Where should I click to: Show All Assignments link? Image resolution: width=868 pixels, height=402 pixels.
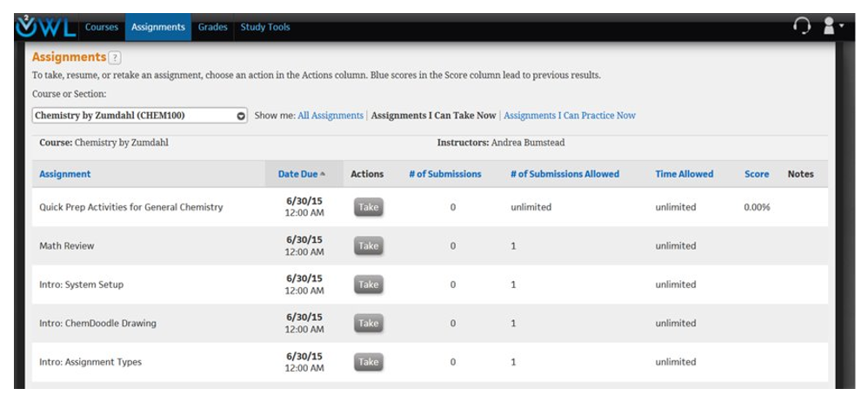330,116
